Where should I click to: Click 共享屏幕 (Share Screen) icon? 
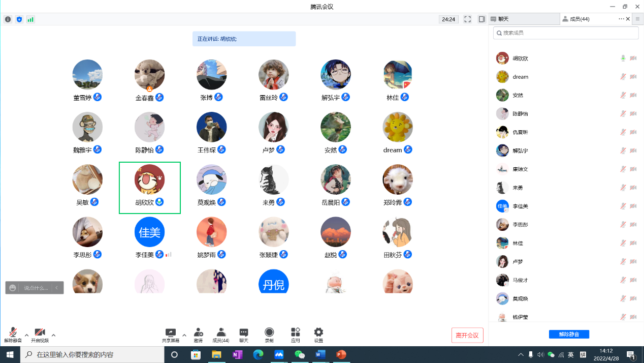(x=170, y=335)
